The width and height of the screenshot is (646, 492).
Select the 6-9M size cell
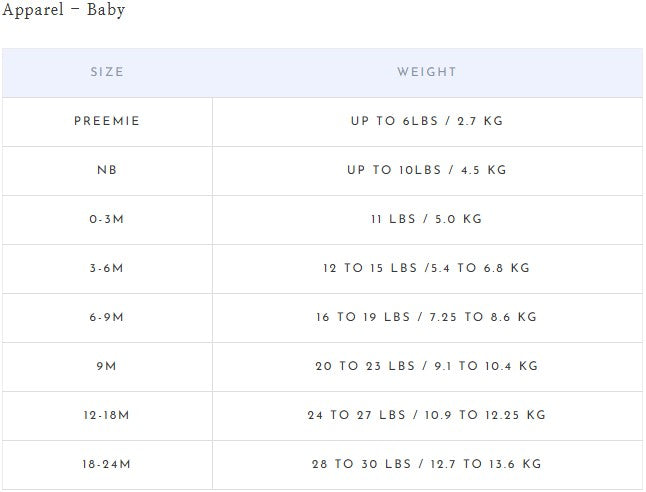click(x=107, y=317)
